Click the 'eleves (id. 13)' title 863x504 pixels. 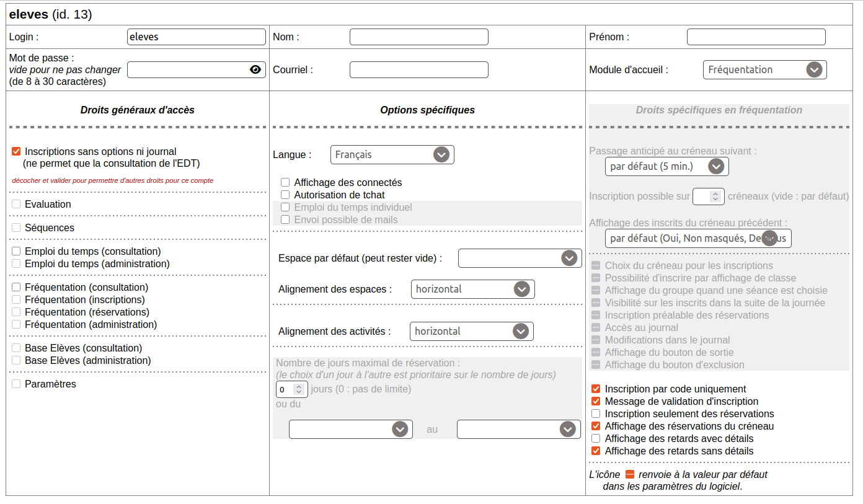(x=51, y=14)
